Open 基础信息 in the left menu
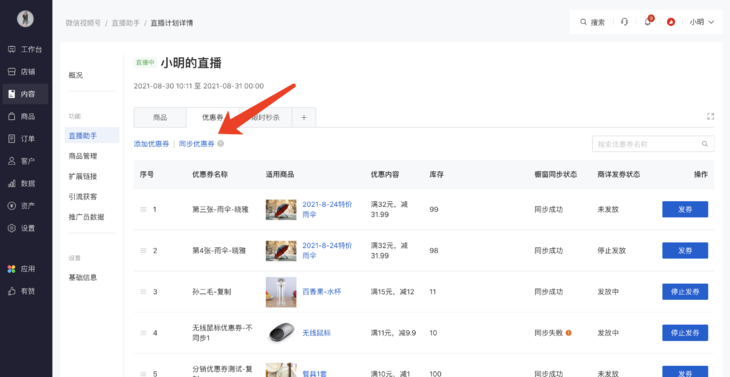The image size is (730, 377). [83, 277]
